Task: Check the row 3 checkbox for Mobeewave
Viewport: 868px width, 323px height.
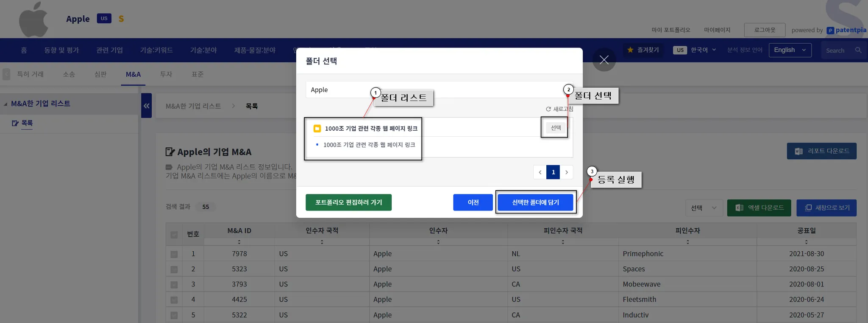Action: [x=174, y=285]
